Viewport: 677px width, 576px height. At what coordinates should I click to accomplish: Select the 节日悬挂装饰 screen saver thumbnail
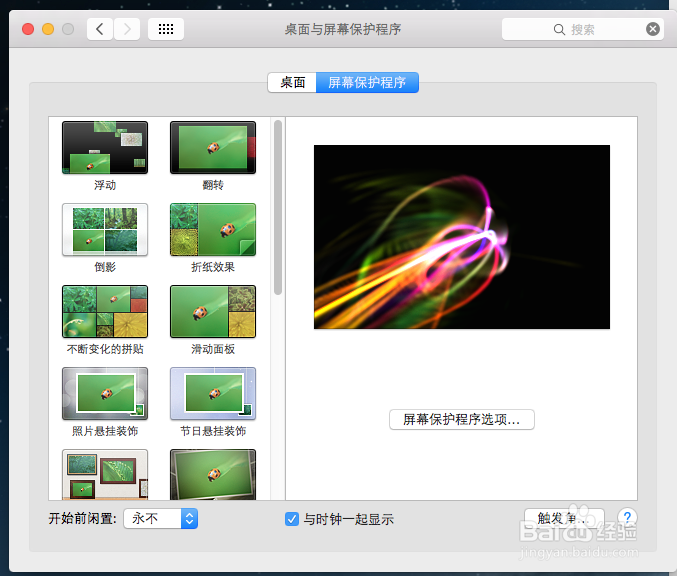(x=213, y=393)
